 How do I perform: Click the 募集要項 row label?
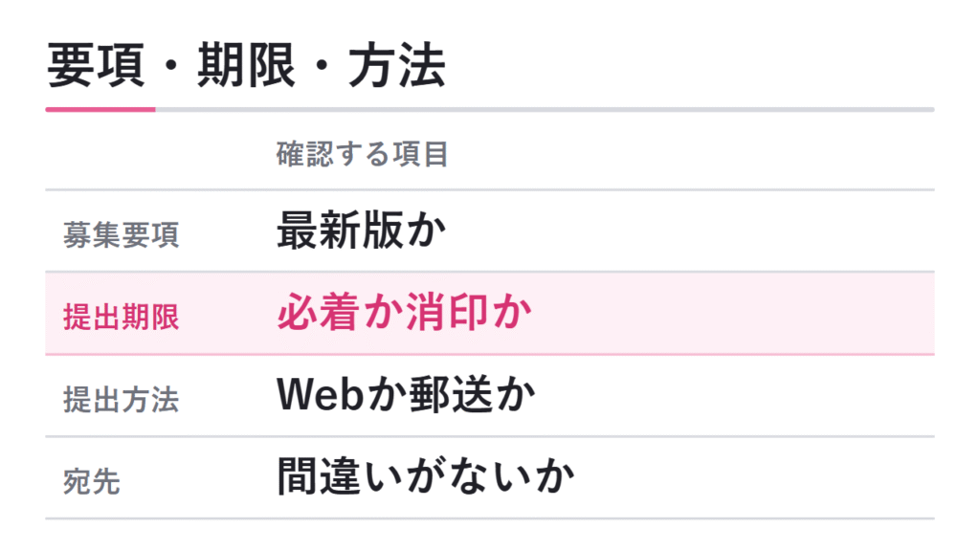(122, 235)
